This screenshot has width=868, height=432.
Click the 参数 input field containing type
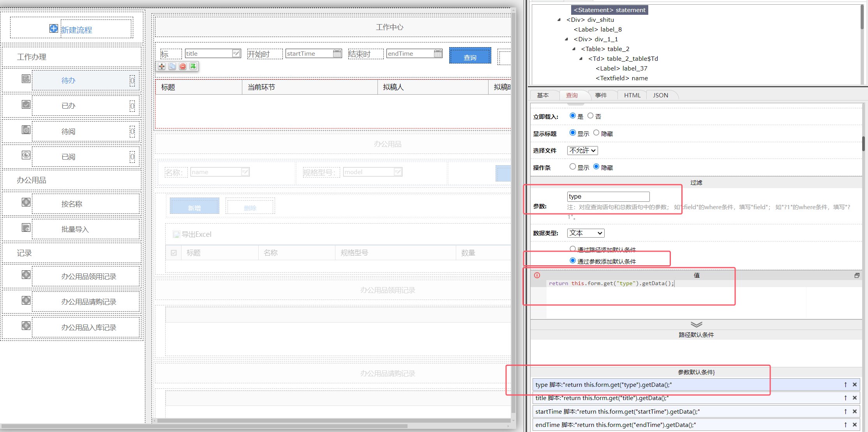click(608, 196)
